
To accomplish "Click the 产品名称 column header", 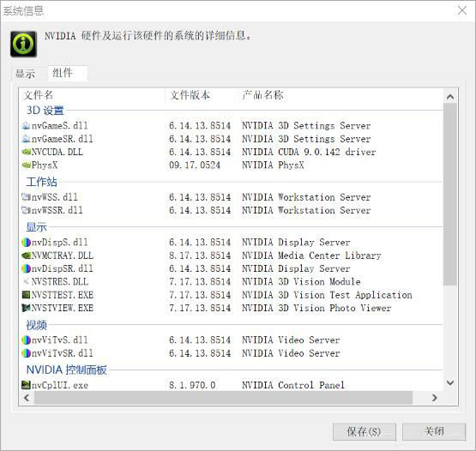I will click(x=263, y=95).
